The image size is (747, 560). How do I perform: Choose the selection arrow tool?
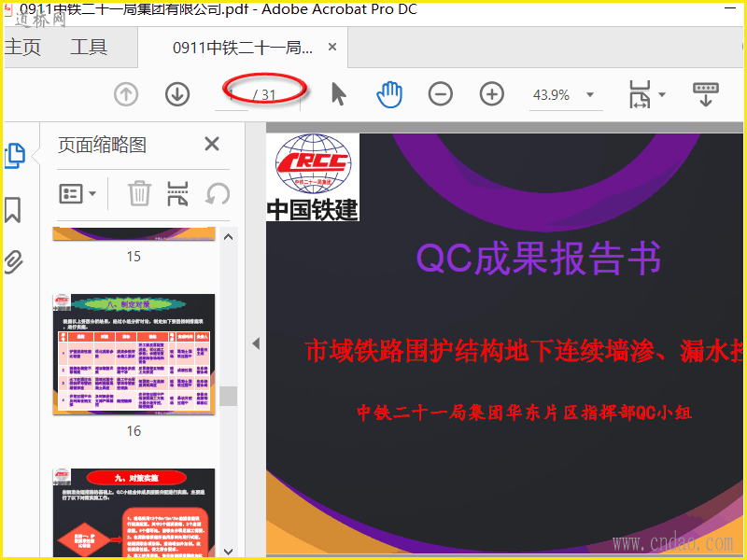338,94
